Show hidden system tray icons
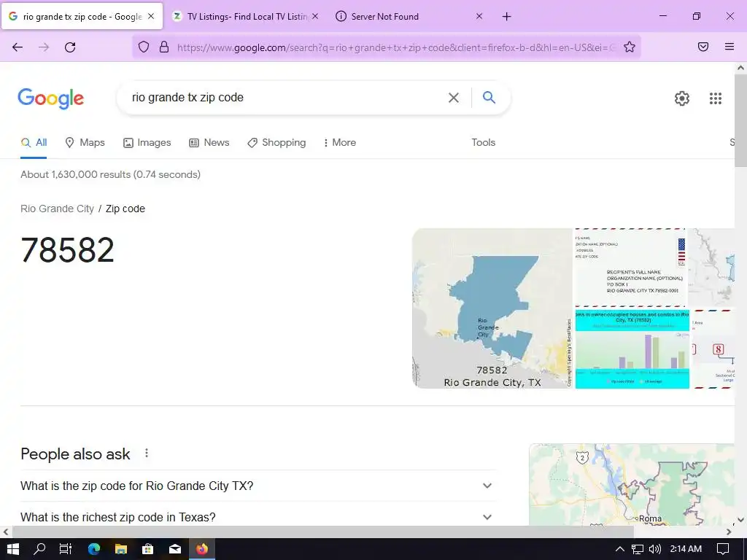 click(x=620, y=549)
